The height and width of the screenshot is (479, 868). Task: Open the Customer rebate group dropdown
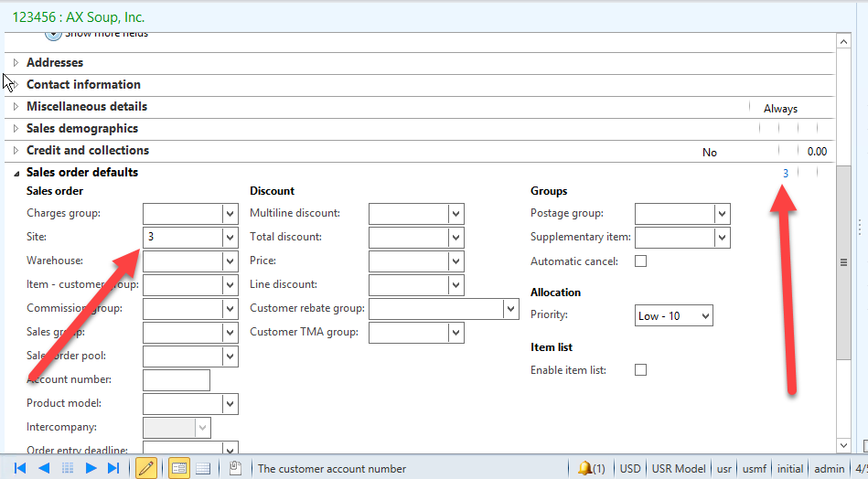(x=510, y=309)
